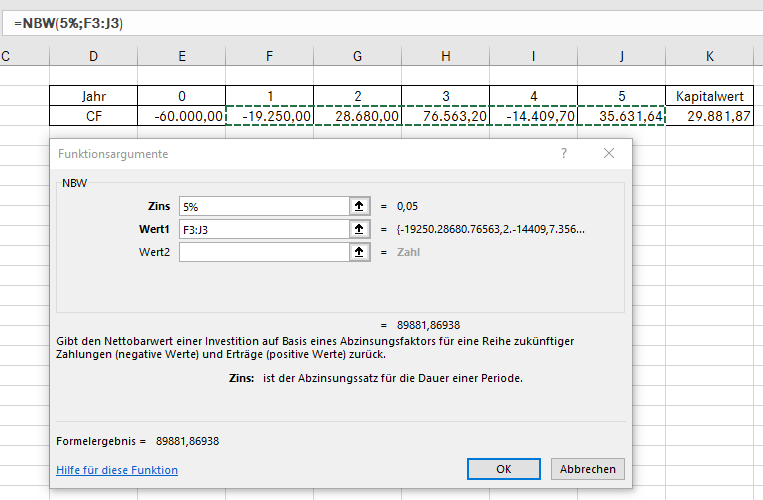Image resolution: width=763 pixels, height=500 pixels.
Task: Select the cell containing -60.000,00
Action: (x=182, y=116)
